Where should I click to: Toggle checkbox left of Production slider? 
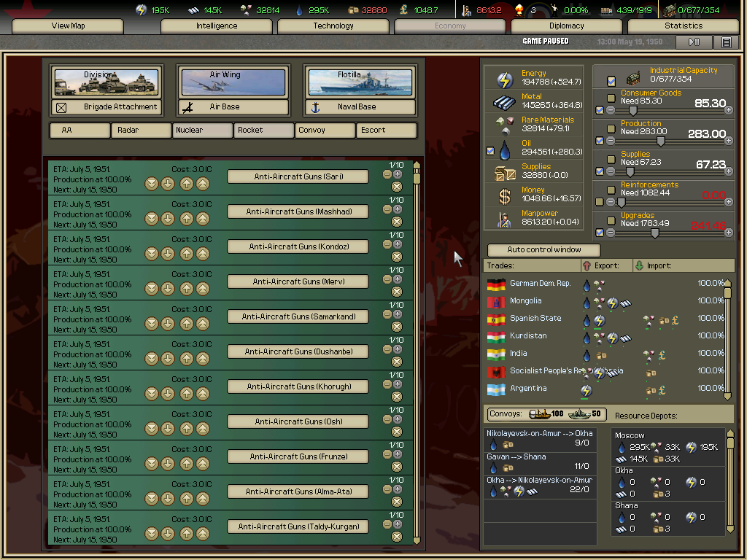coord(600,141)
